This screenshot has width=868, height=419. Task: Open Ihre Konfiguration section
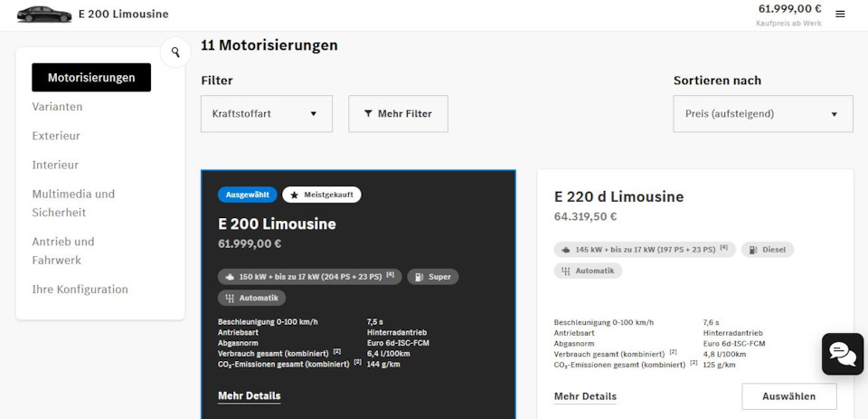(80, 290)
